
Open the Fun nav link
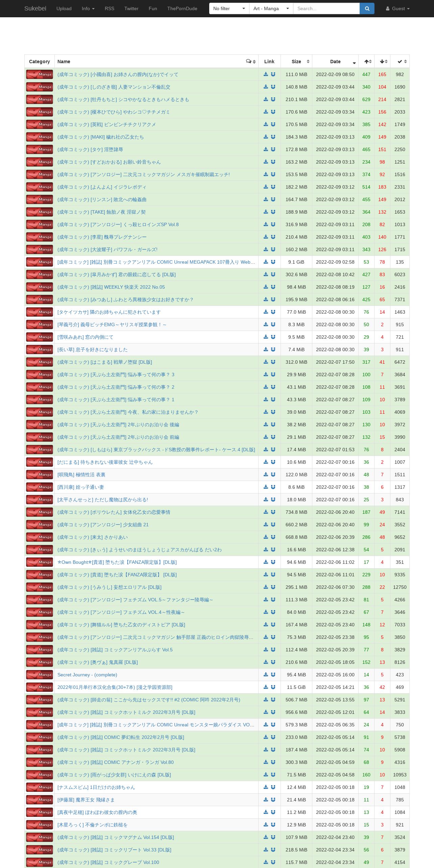click(x=153, y=8)
